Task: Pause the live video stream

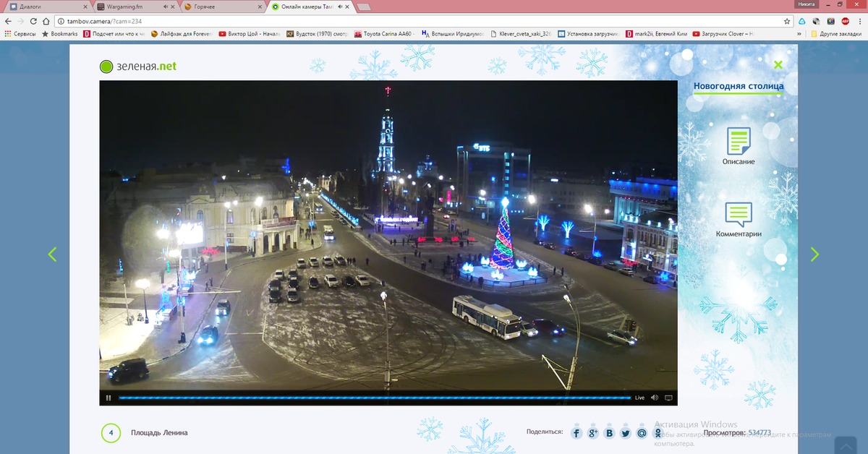Action: tap(109, 398)
